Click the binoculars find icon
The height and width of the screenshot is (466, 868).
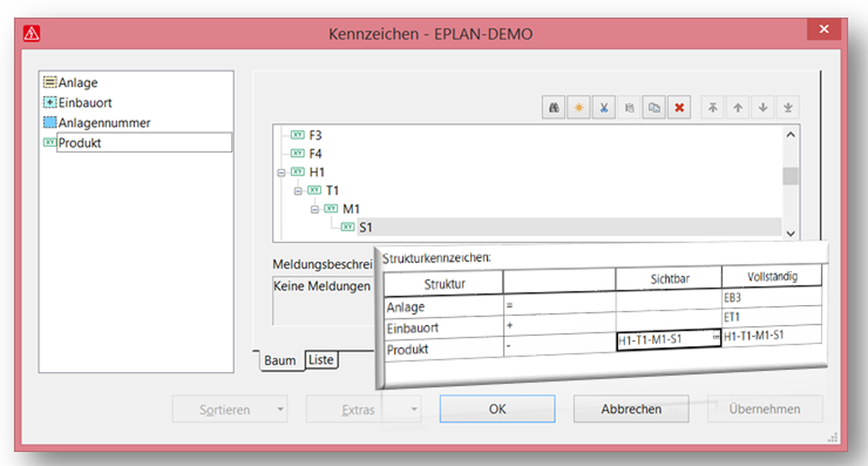pyautogui.click(x=553, y=107)
